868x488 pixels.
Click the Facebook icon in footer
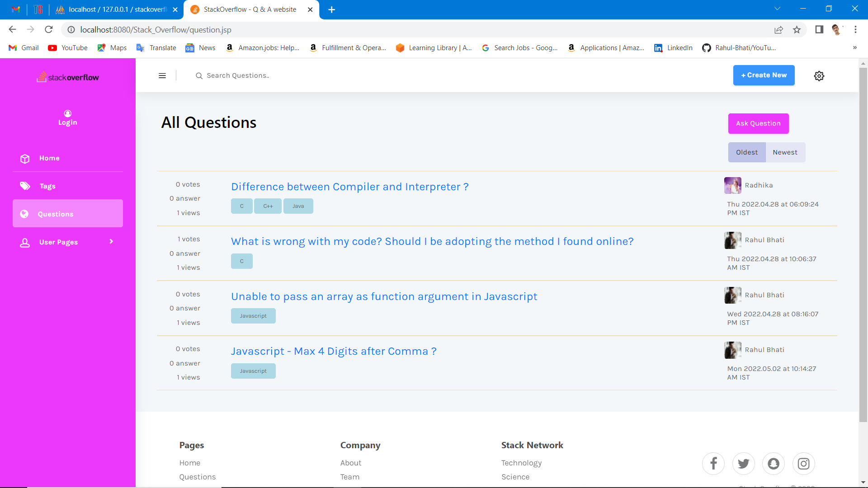pyautogui.click(x=713, y=464)
